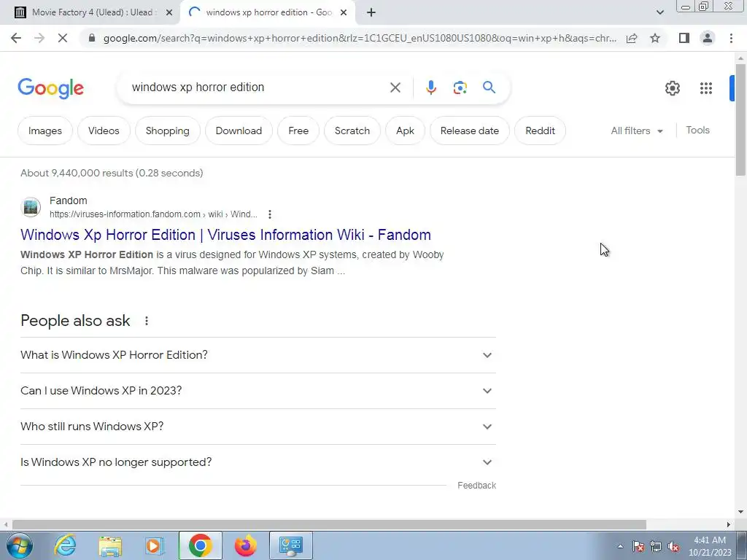Click the Fandom site favicon
This screenshot has width=747, height=560.
[31, 207]
